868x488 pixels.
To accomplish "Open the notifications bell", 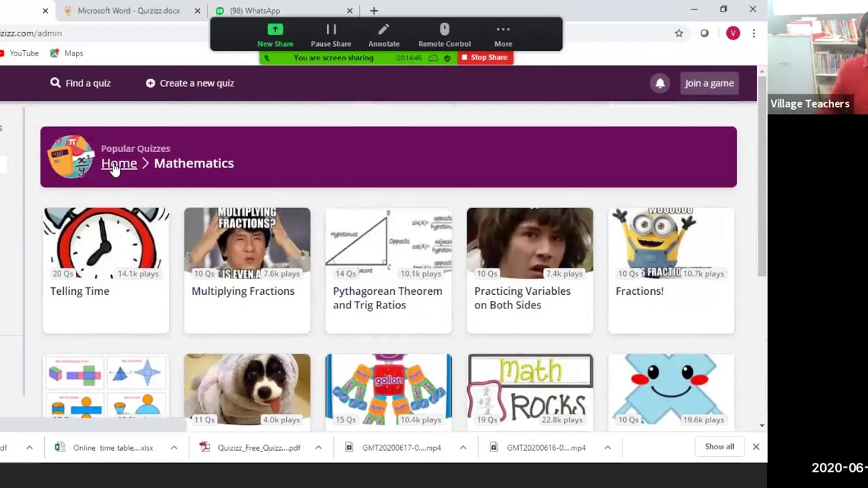I will coord(660,83).
